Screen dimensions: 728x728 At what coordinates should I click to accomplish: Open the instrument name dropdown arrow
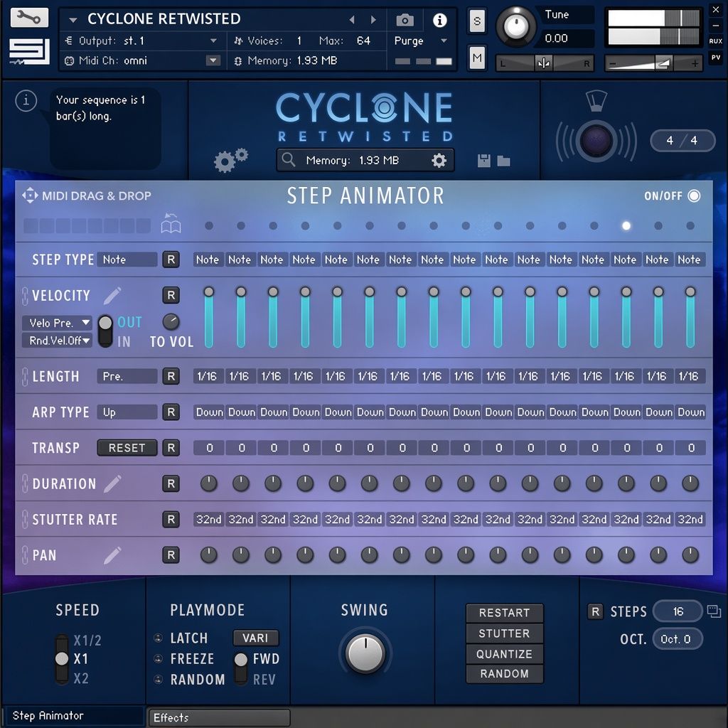pos(73,20)
